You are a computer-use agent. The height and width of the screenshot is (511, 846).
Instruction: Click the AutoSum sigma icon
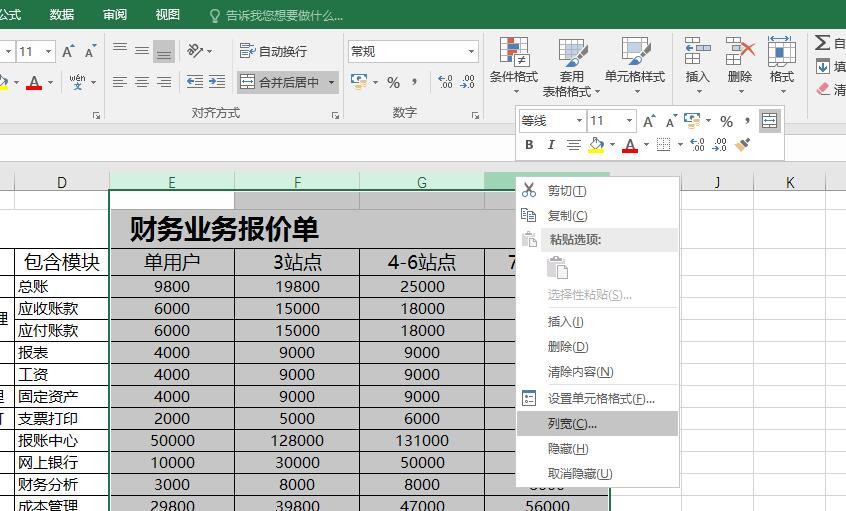[x=822, y=43]
